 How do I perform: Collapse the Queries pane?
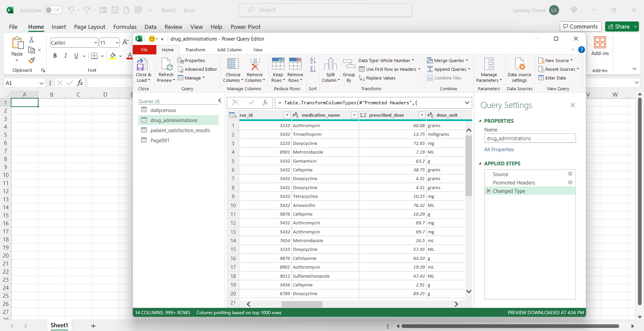click(220, 101)
